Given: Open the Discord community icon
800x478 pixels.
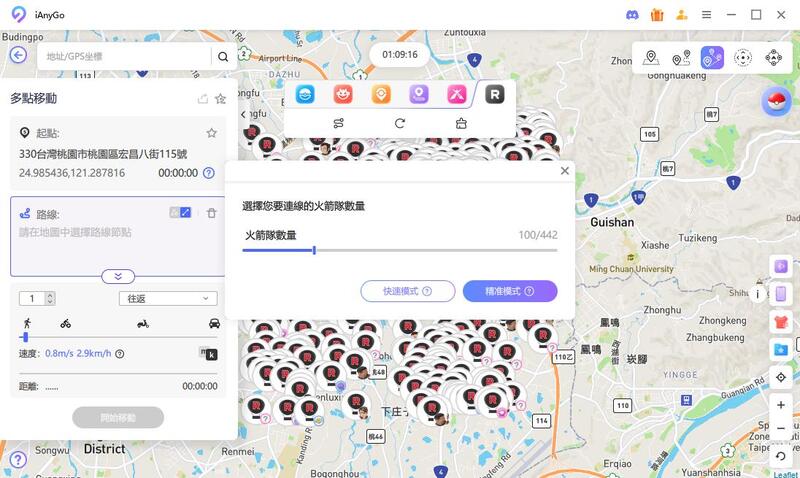Looking at the screenshot, I should coord(630,15).
